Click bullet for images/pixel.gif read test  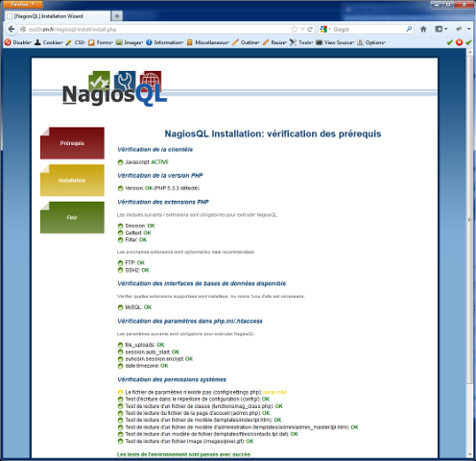(120, 442)
